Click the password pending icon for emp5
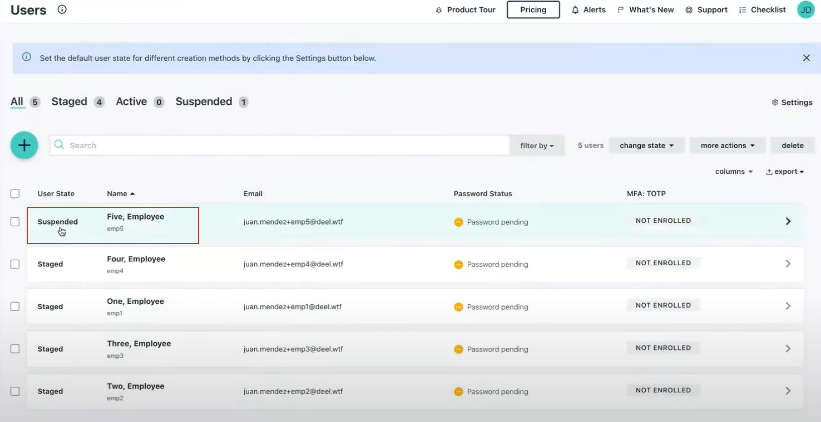Viewport: 821px width, 422px height. click(459, 222)
